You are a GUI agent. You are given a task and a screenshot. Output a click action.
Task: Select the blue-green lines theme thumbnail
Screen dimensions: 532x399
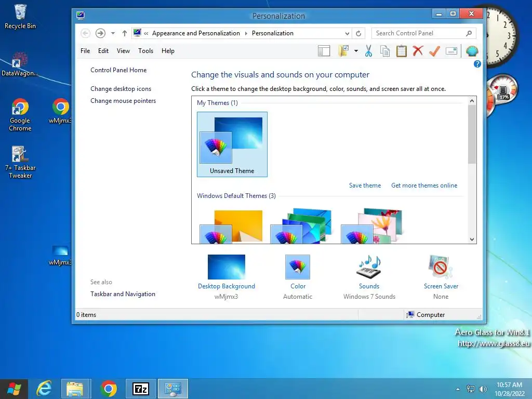(301, 226)
